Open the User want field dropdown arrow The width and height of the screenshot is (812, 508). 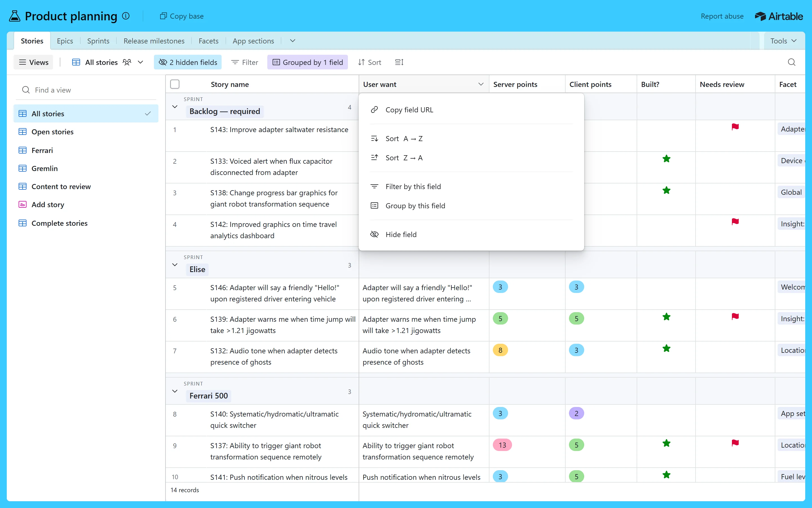pos(481,84)
